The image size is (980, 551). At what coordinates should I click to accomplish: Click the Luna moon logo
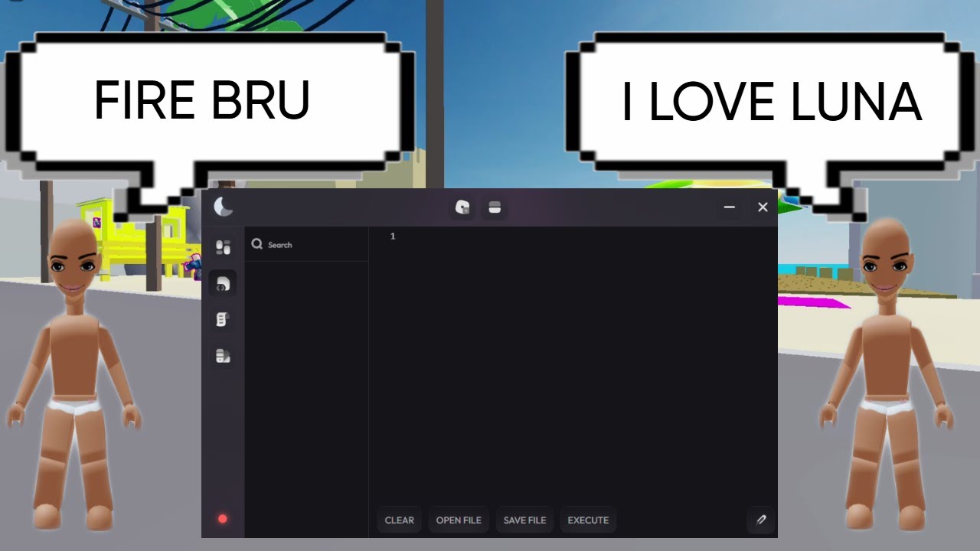click(x=223, y=207)
